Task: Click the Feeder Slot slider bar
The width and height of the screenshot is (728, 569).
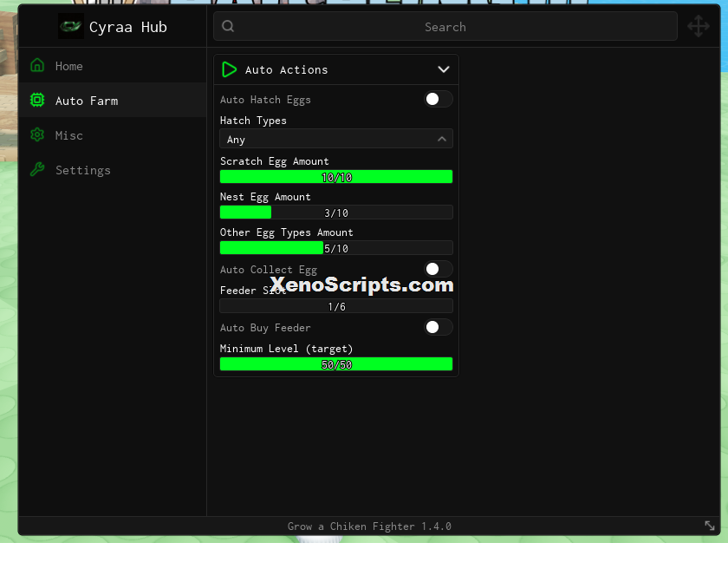Action: click(x=336, y=306)
